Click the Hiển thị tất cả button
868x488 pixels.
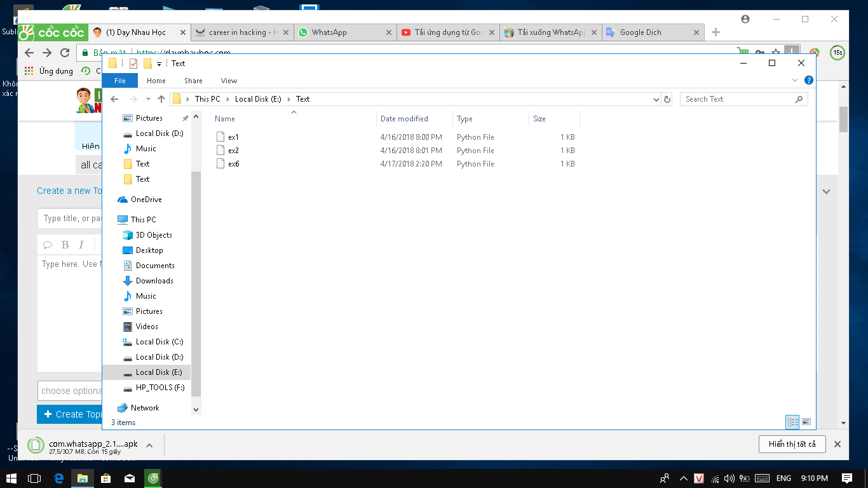click(792, 444)
